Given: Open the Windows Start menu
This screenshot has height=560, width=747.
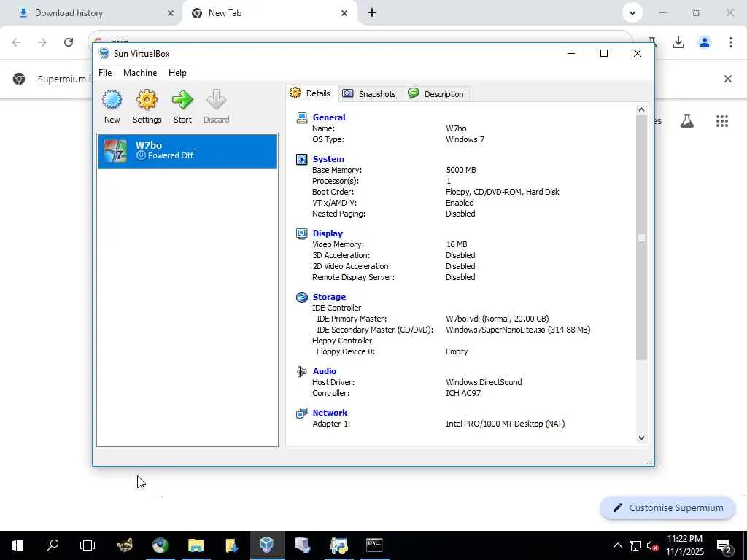Looking at the screenshot, I should point(18,545).
